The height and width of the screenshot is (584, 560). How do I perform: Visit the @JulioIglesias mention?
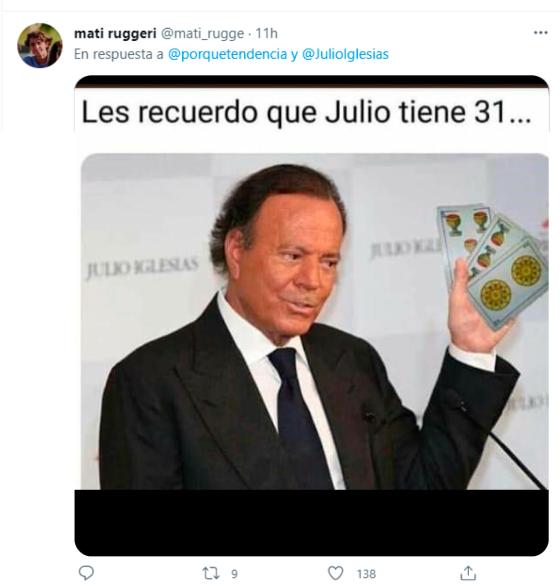[x=345, y=54]
